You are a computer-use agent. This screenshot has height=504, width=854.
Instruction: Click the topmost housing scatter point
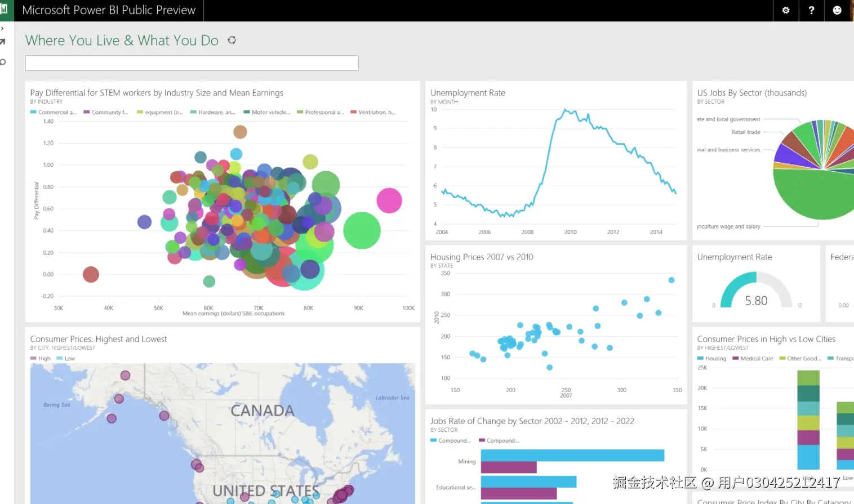click(x=671, y=280)
